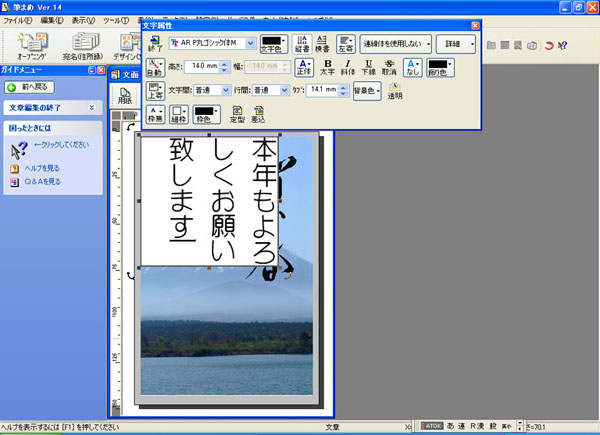Toggle 斜体 italic formatting
Image resolution: width=600 pixels, height=435 pixels.
[x=347, y=67]
